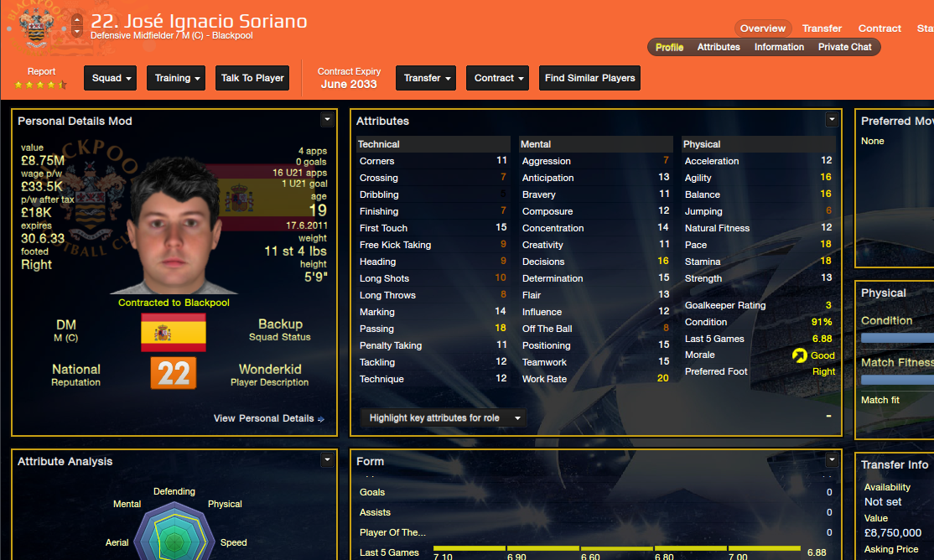Expand the Personal Details Mod panel menu
The width and height of the screenshot is (934, 560).
coord(327,119)
